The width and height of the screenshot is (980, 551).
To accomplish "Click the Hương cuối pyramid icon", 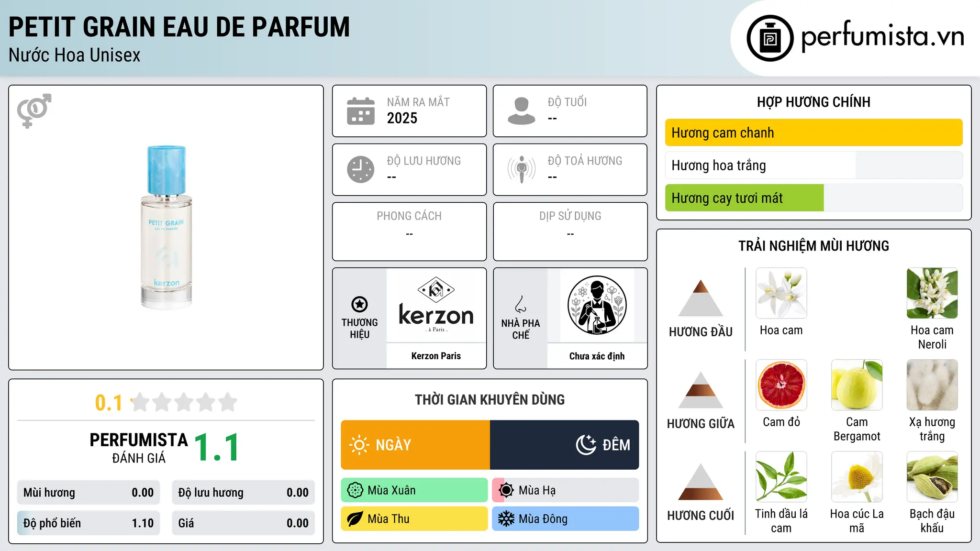I will [701, 482].
